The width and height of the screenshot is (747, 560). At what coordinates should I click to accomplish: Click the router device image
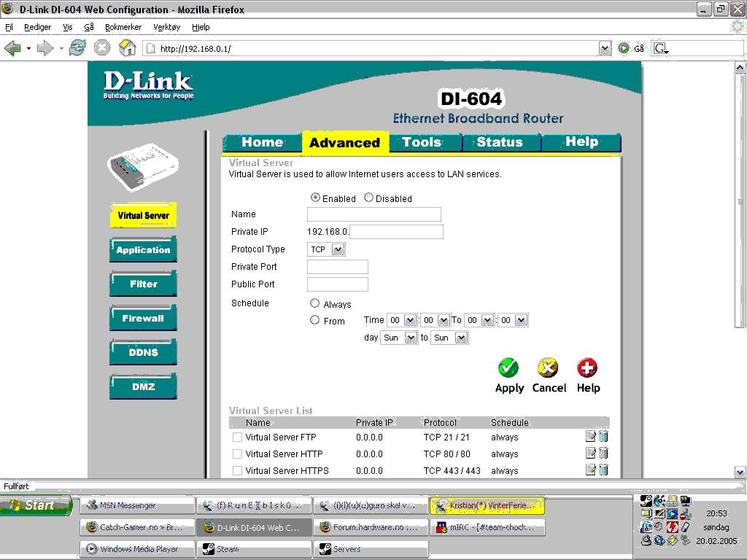coord(143,167)
